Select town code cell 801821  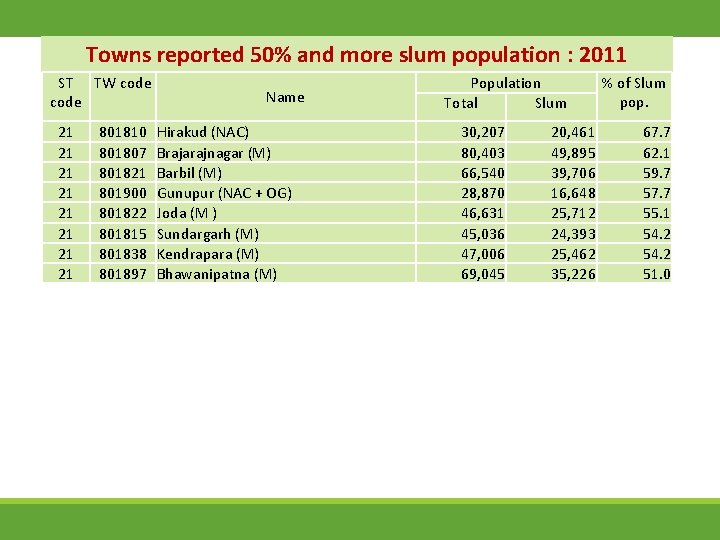(x=123, y=173)
